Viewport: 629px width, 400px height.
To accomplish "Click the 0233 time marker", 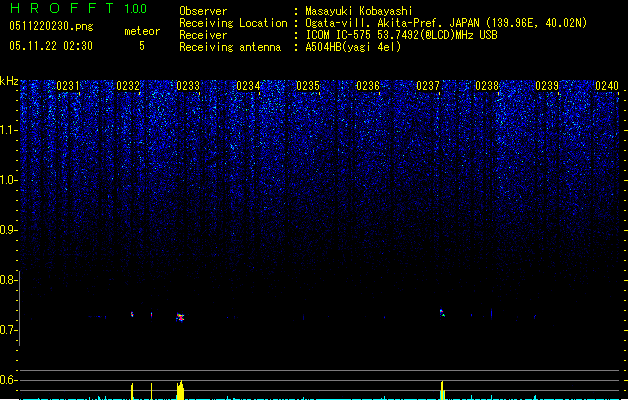I will click(188, 86).
